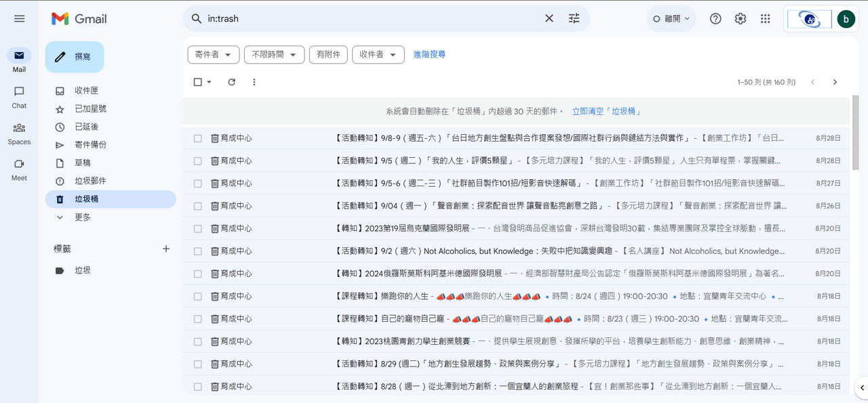The height and width of the screenshot is (403, 868).
Task: Check the box for 樂跑你的人生 email
Action: [x=198, y=296]
